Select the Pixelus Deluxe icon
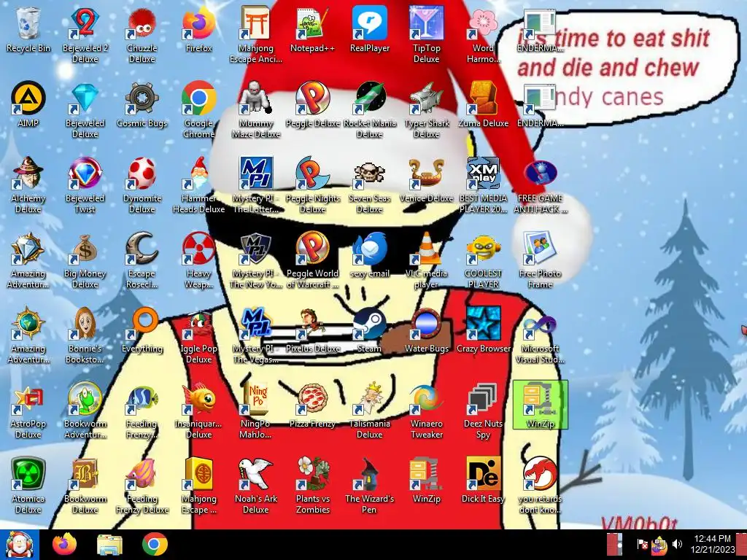Screen dimensions: 747x560 pos(312,330)
